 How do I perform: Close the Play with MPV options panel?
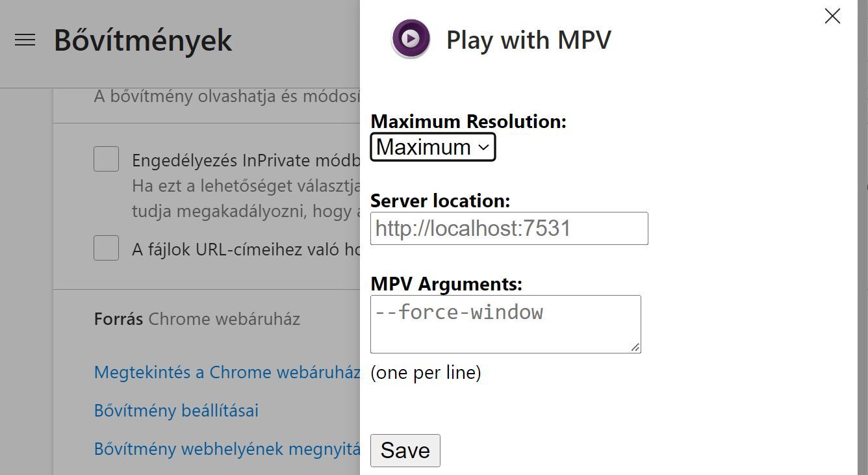pyautogui.click(x=832, y=16)
